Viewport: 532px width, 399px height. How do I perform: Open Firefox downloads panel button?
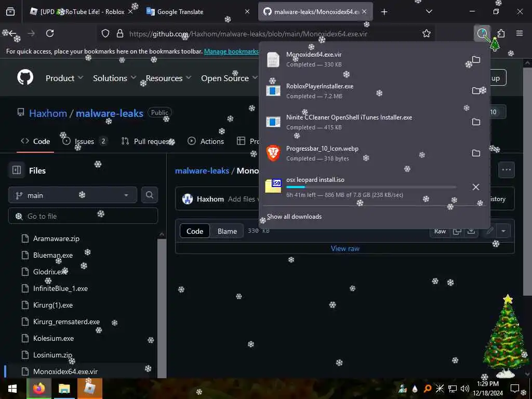pos(482,33)
